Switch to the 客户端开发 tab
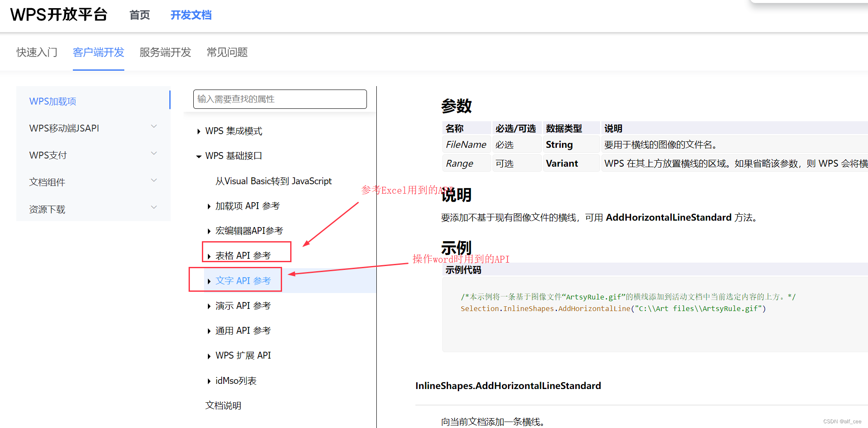Viewport: 868px width, 428px height. click(99, 52)
